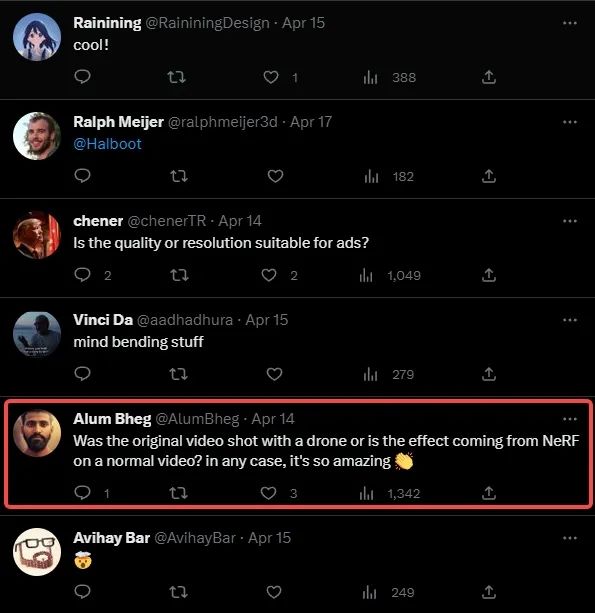This screenshot has height=613, width=595.
Task: View analytics for Vinci Da's tweet
Action: tap(389, 375)
